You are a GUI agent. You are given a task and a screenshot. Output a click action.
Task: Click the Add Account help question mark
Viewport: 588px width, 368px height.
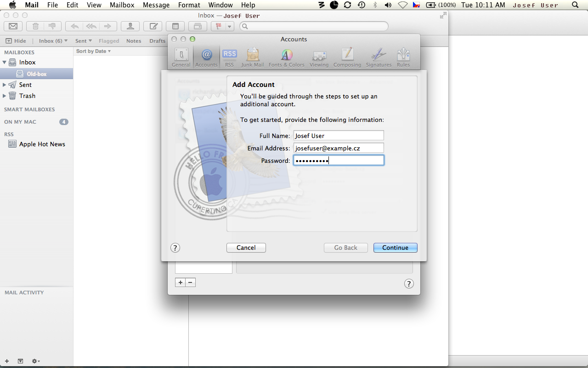(175, 247)
